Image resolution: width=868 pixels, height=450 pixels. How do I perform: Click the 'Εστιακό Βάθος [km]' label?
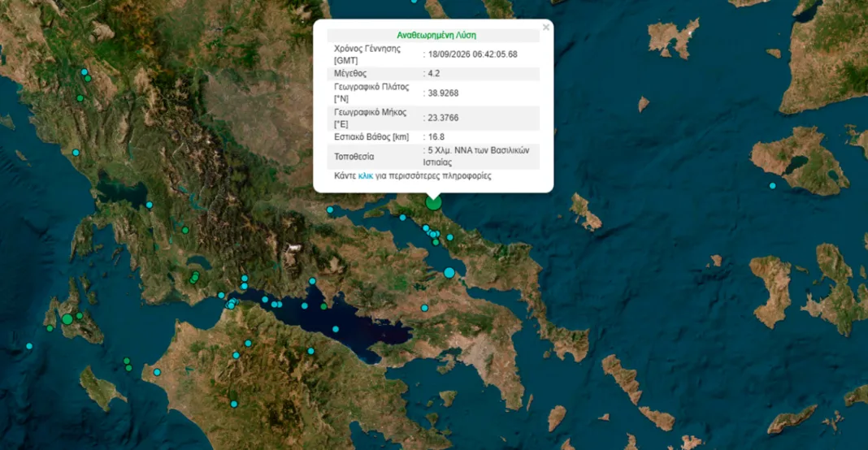(371, 136)
